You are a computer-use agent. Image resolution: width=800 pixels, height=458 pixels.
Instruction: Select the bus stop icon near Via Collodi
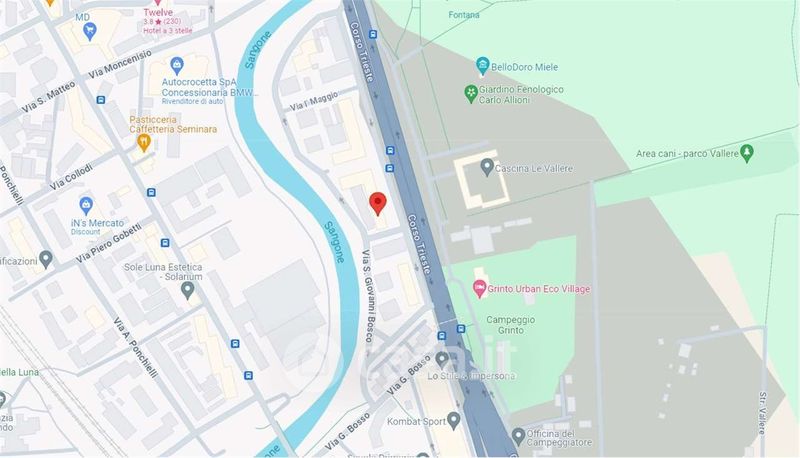point(151,192)
